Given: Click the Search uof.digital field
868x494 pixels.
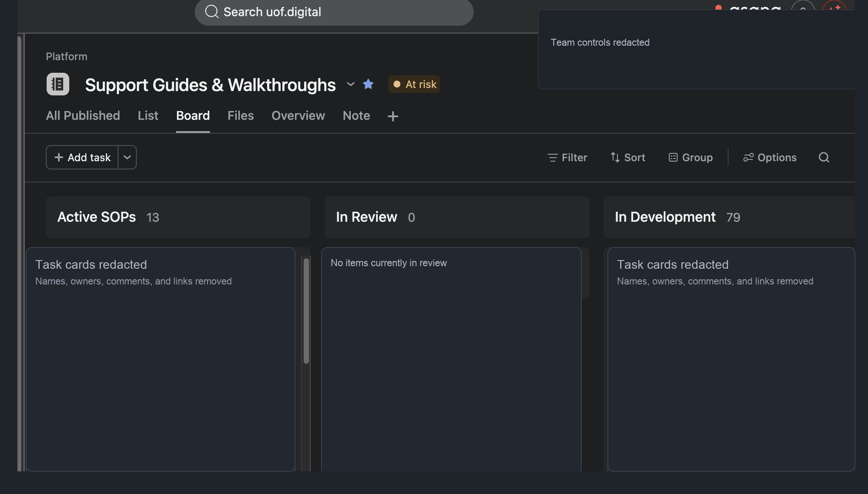Looking at the screenshot, I should coord(334,12).
